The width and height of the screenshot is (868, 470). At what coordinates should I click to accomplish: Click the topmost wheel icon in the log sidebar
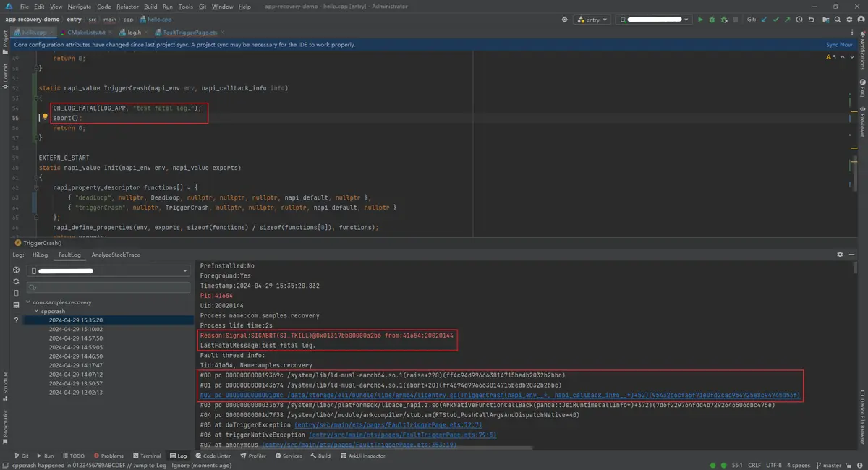(x=17, y=270)
